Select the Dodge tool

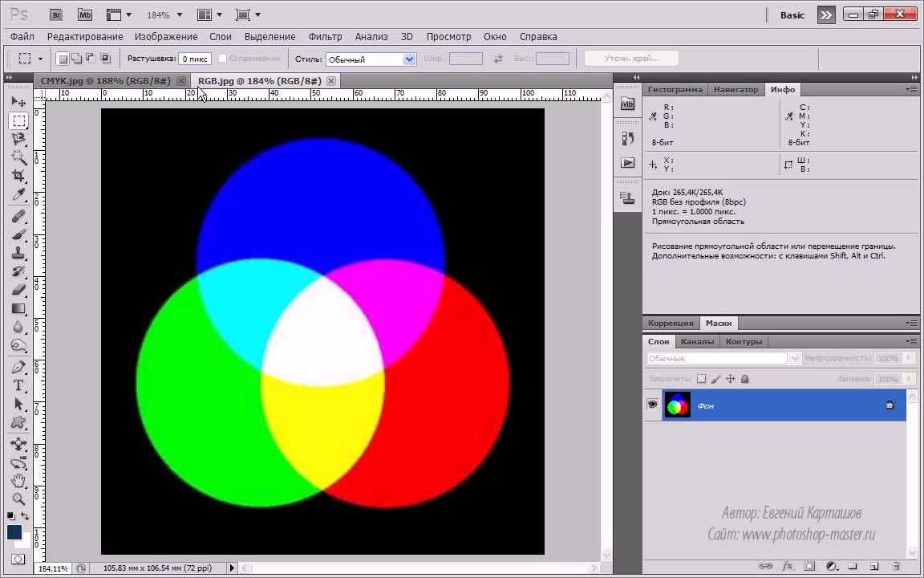(18, 346)
